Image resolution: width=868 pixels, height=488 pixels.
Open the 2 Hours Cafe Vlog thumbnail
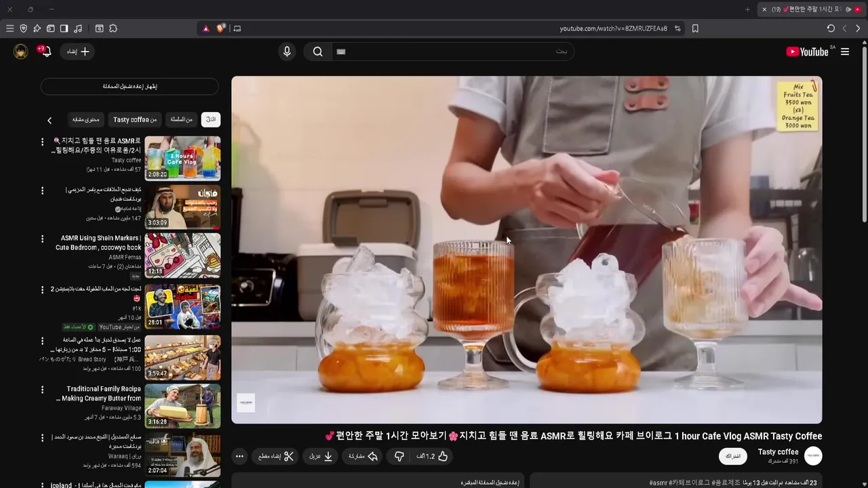click(182, 159)
